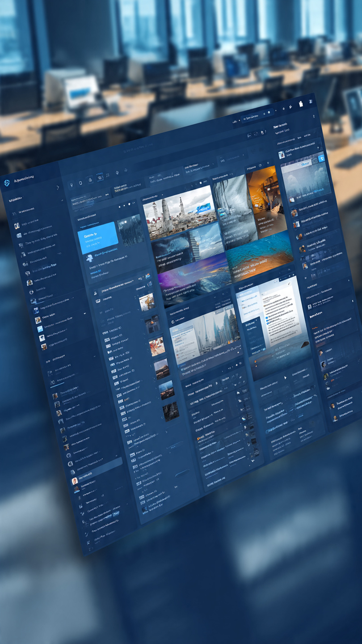362x644 pixels.
Task: Click the white document icon at window top-right
Action: [301, 104]
